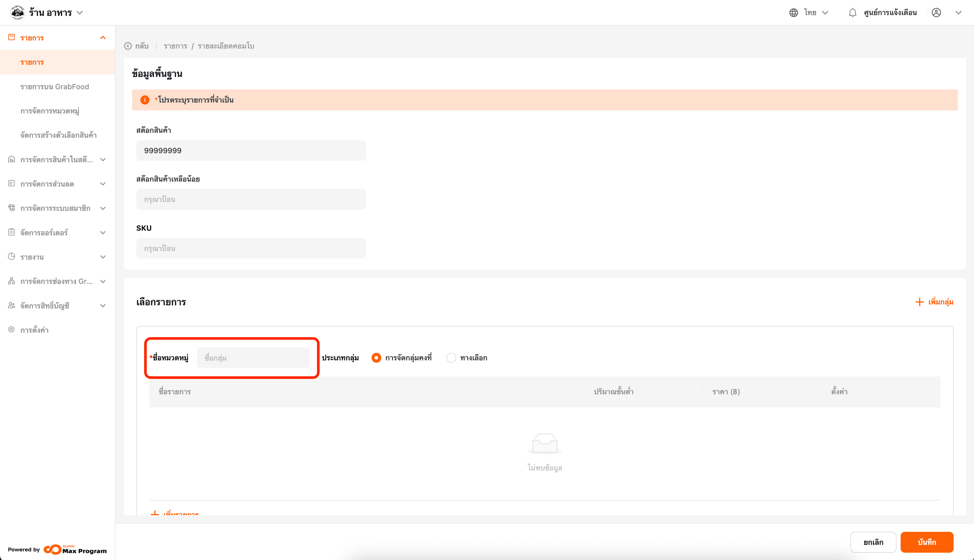Click the ชื่อกลุ่ม group name input field
This screenshot has width=974, height=560.
point(253,358)
